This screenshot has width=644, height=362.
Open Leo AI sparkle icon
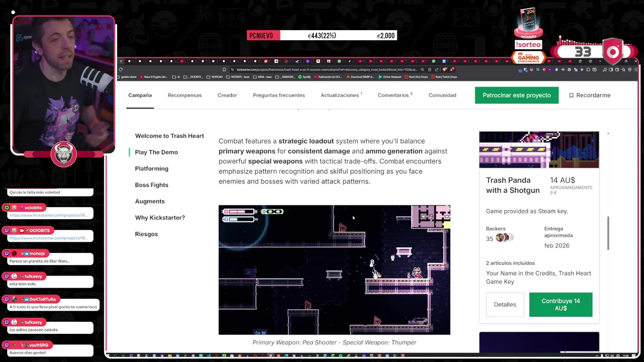(x=623, y=69)
